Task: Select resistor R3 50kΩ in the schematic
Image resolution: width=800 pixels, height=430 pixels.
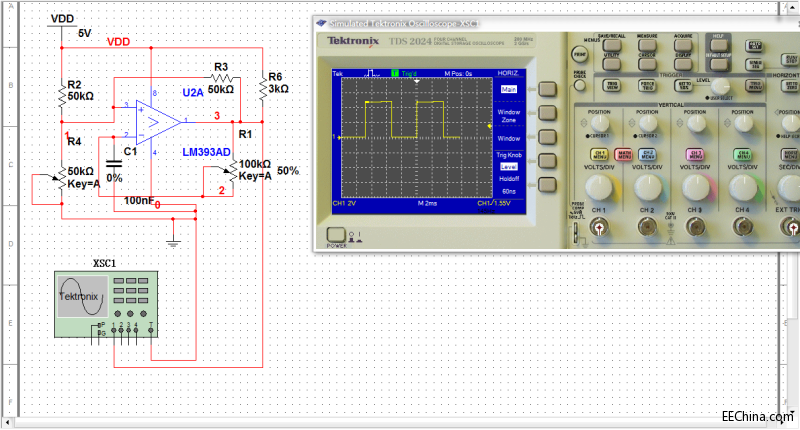Action: (x=222, y=78)
